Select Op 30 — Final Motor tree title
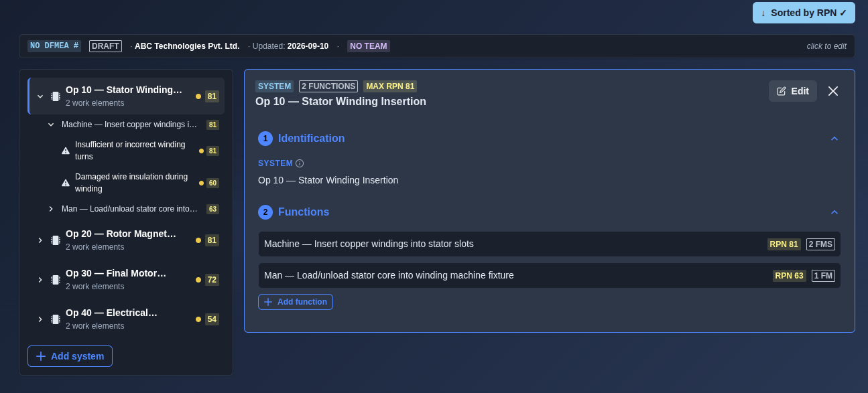Viewport: 868px width, 393px height. click(116, 273)
